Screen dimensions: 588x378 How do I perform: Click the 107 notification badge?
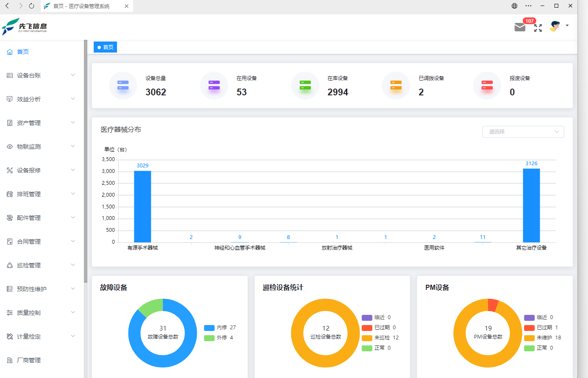529,21
